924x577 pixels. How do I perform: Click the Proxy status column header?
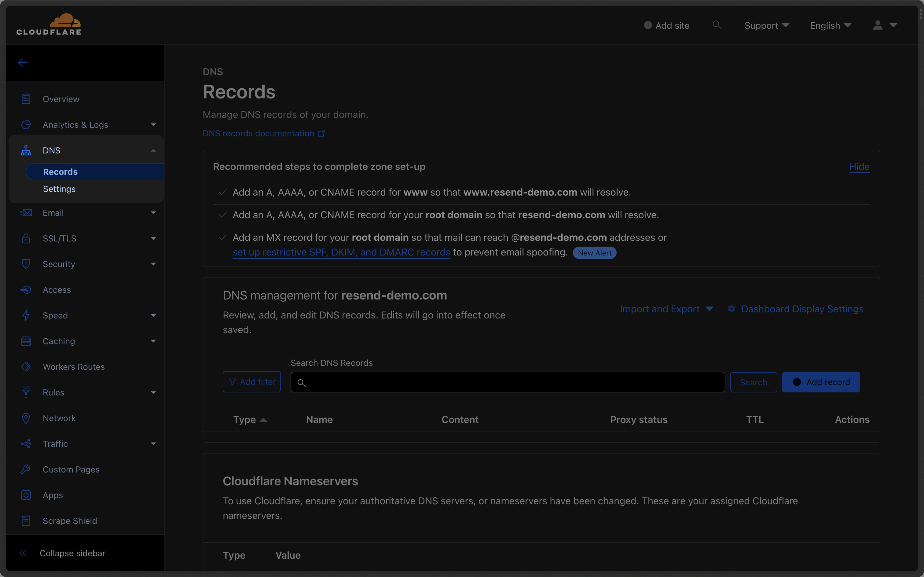point(639,419)
